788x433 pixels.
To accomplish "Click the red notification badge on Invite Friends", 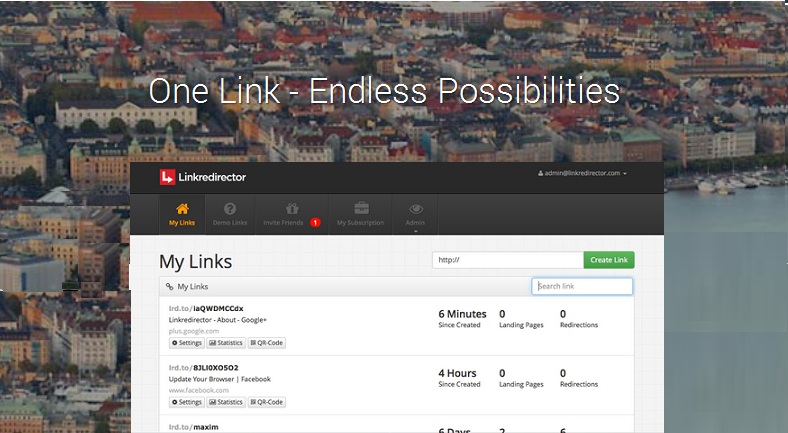I will [x=315, y=223].
